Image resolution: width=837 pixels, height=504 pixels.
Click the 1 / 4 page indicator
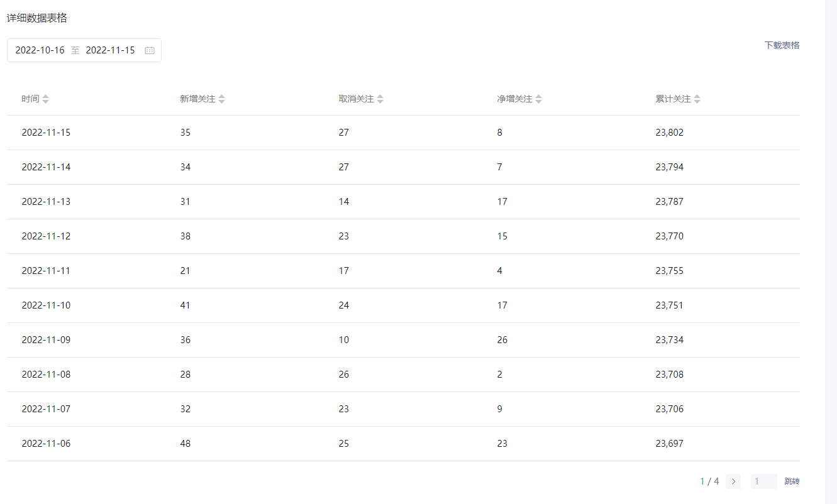[709, 481]
